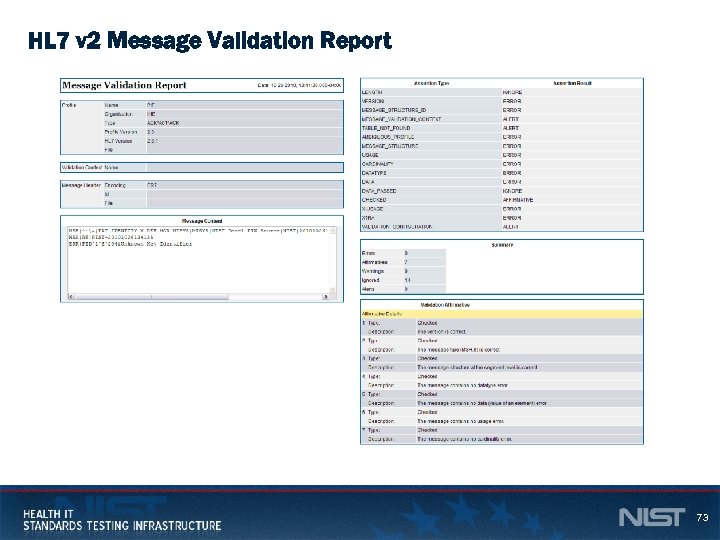The image size is (720, 540).
Task: Click the 'Warnings' row in Summary
Action: [x=403, y=271]
